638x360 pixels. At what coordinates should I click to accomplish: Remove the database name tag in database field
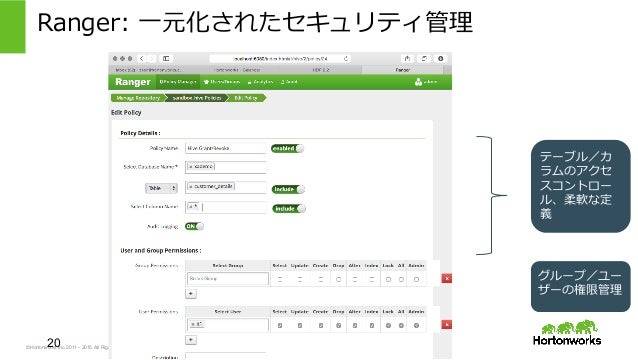tap(191, 167)
